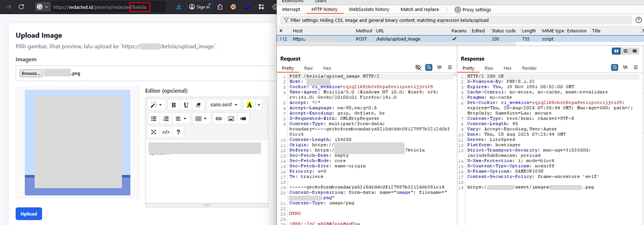Screen dimensions: 644x225
Task: Click the Browse... file button
Action: 31,73
